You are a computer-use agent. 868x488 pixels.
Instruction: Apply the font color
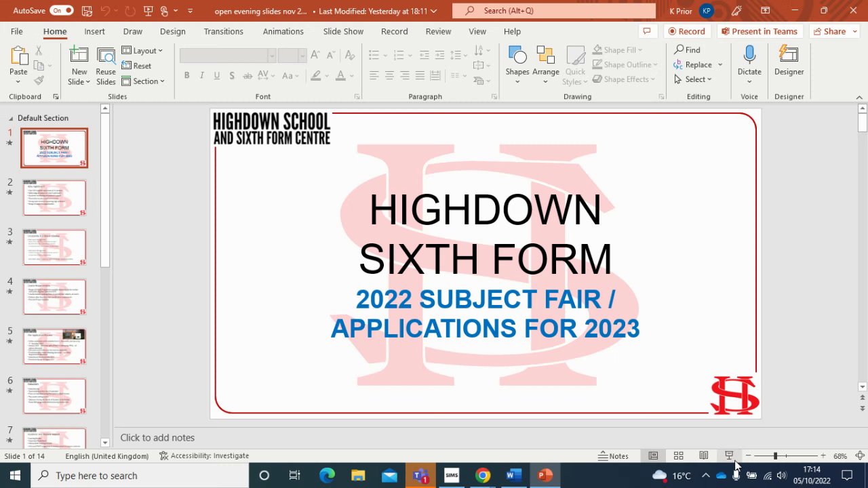pos(340,75)
